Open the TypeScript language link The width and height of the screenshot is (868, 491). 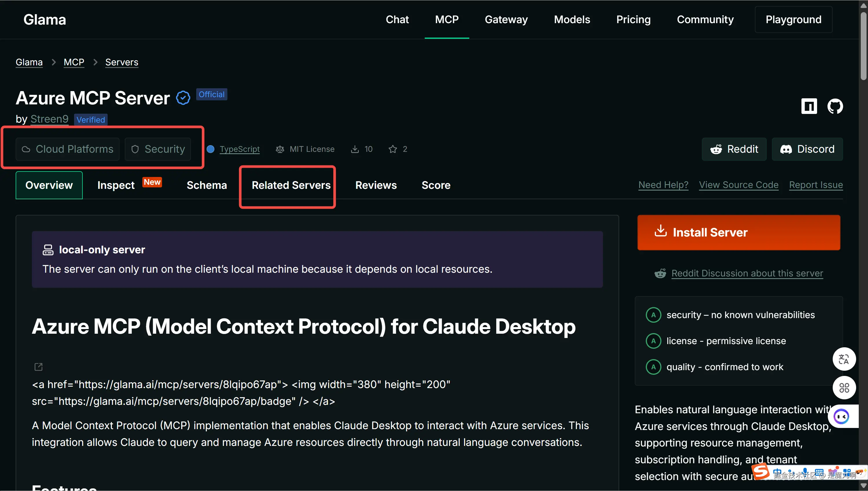point(240,149)
